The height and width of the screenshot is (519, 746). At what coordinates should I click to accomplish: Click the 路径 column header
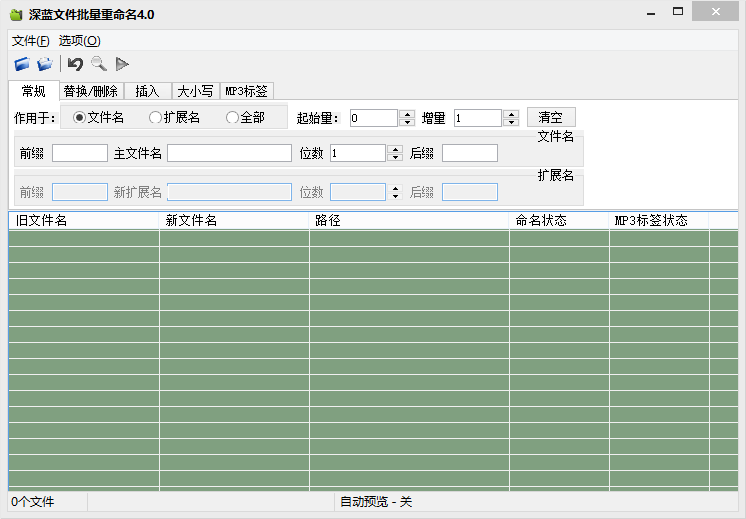coord(409,221)
